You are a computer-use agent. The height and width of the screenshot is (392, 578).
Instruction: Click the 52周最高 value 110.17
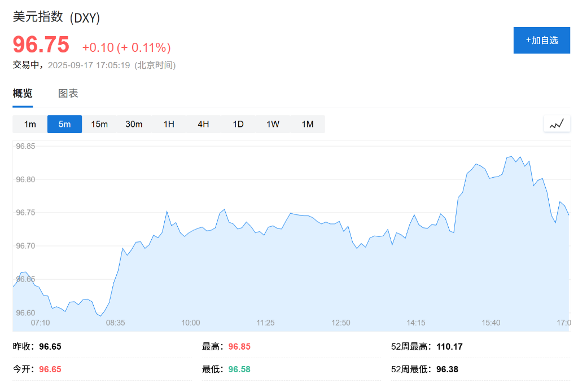coord(449,347)
